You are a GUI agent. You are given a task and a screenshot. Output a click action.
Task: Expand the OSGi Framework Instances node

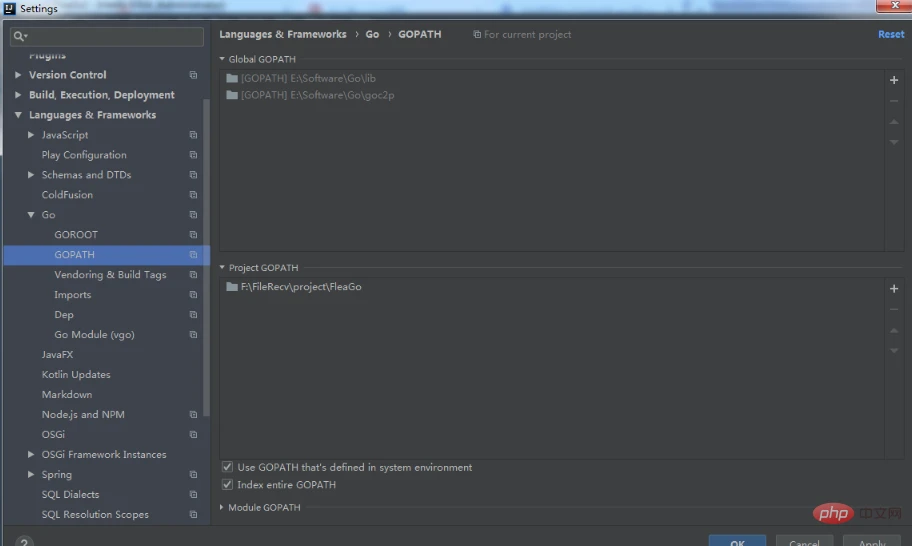(31, 454)
